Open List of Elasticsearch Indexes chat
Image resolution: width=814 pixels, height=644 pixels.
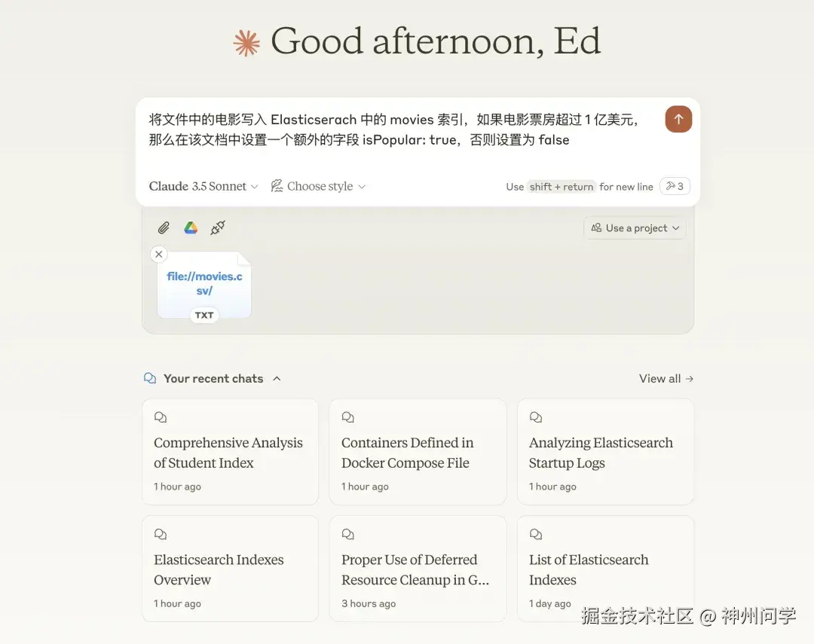pos(605,569)
